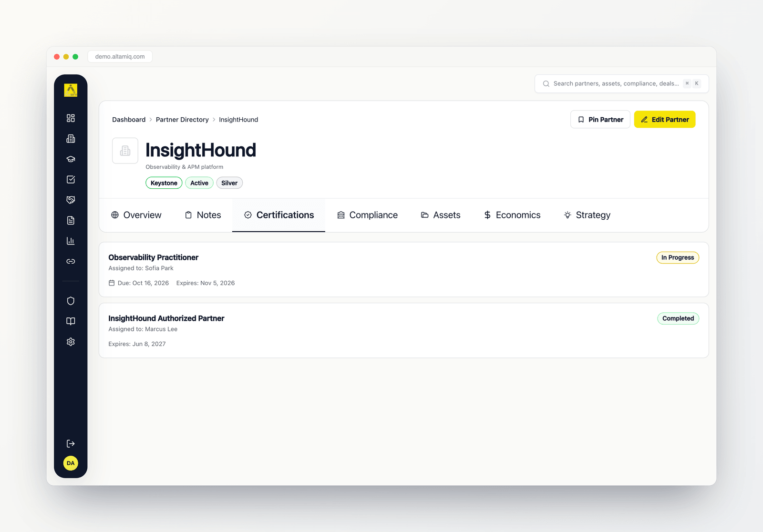The image size is (763, 532).
Task: Open the graduation cap training icon
Action: tap(71, 159)
